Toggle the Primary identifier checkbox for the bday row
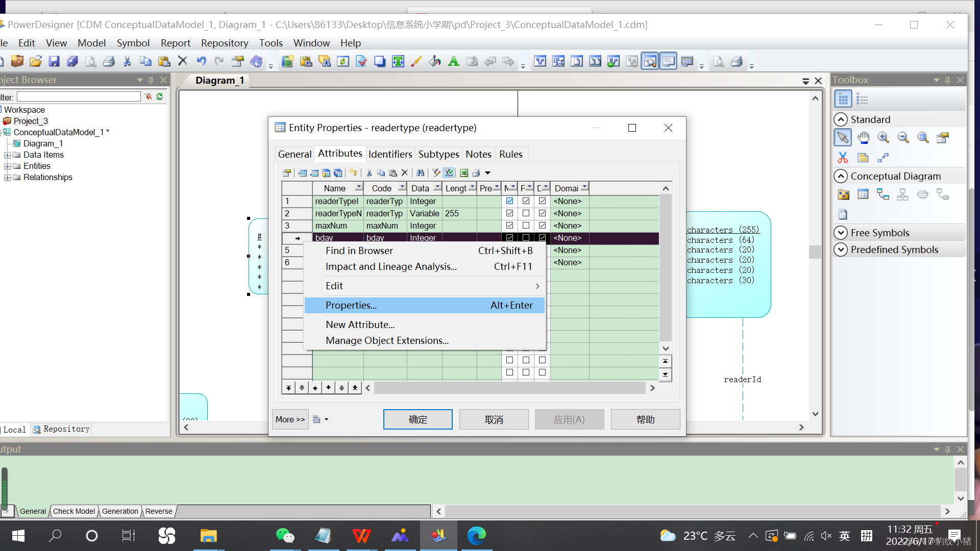980x551 pixels. click(526, 238)
